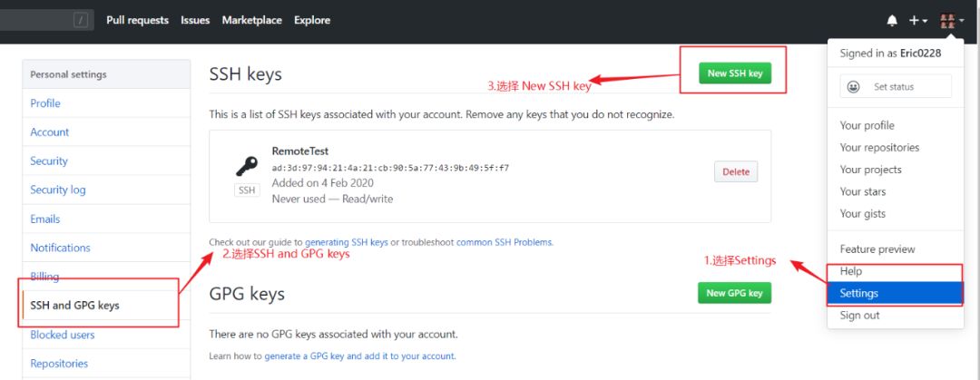Image resolution: width=980 pixels, height=380 pixels.
Task: Choose Your stars in user menu
Action: click(895, 191)
